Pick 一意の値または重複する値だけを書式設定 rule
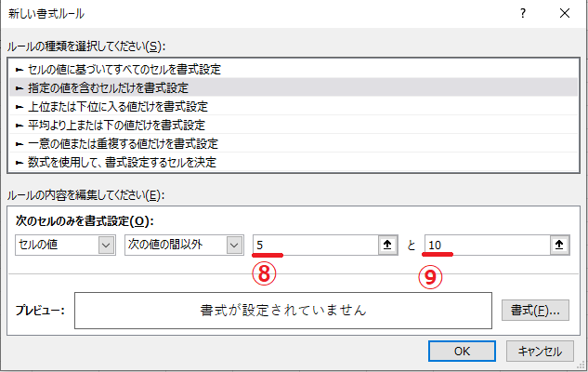Image resolution: width=588 pixels, height=372 pixels. 294,143
